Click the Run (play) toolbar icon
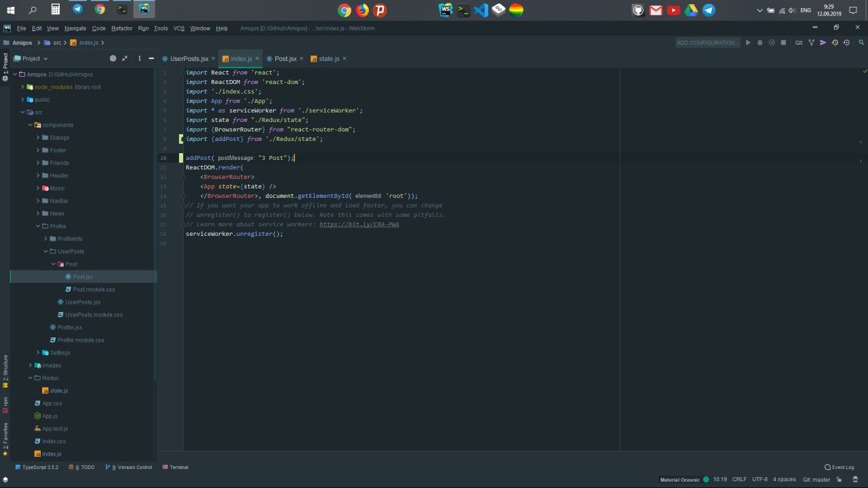 (x=748, y=43)
